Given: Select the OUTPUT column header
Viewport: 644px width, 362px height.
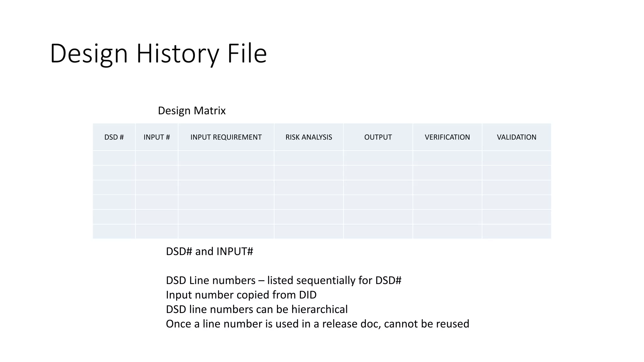Looking at the screenshot, I should (x=378, y=137).
